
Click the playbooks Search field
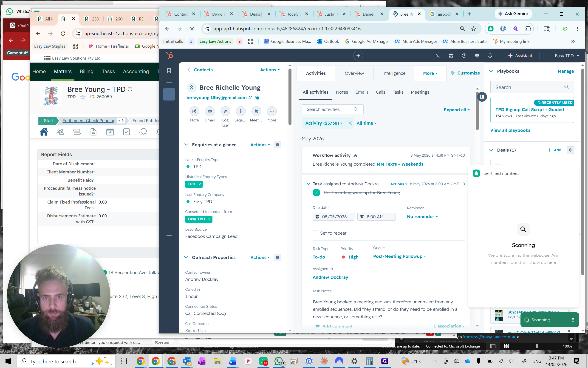coord(532,87)
